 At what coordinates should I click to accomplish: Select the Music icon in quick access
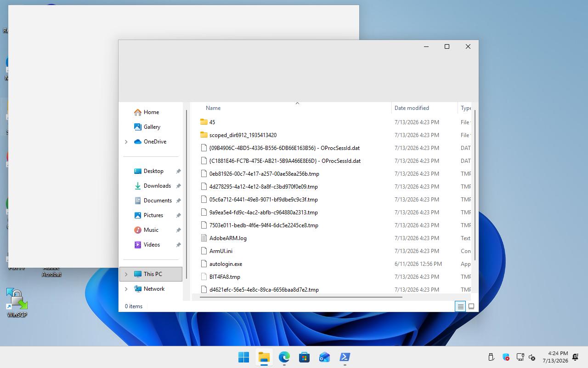pyautogui.click(x=138, y=230)
